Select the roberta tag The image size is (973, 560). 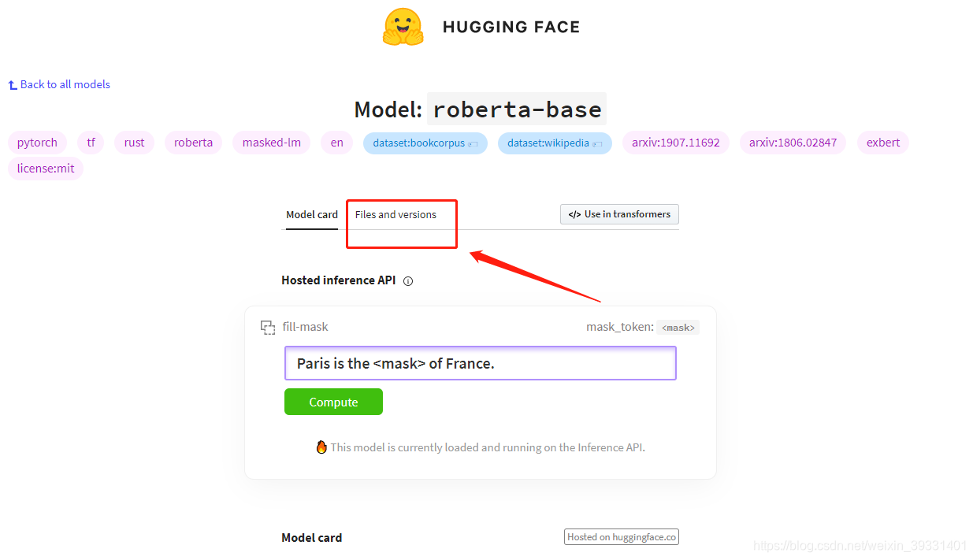[193, 143]
